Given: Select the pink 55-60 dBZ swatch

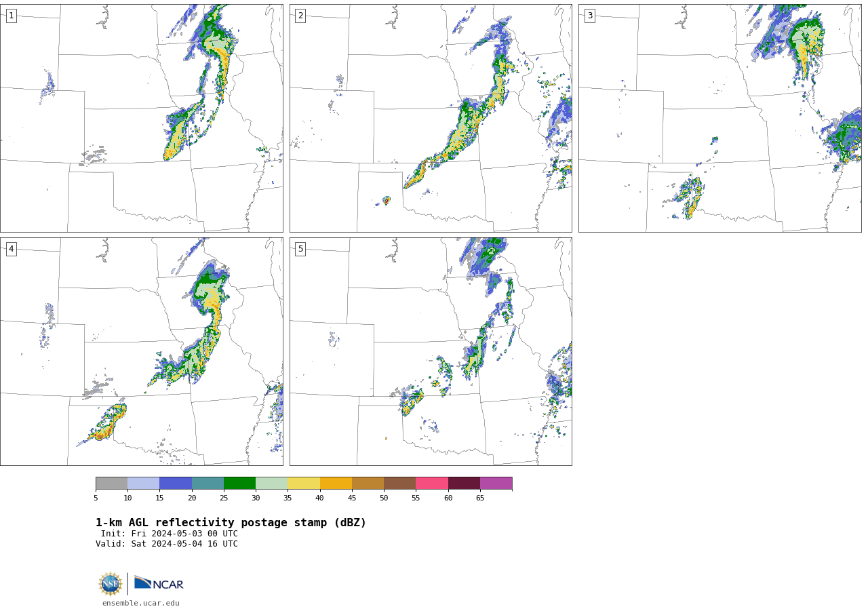Looking at the screenshot, I should 432,484.
